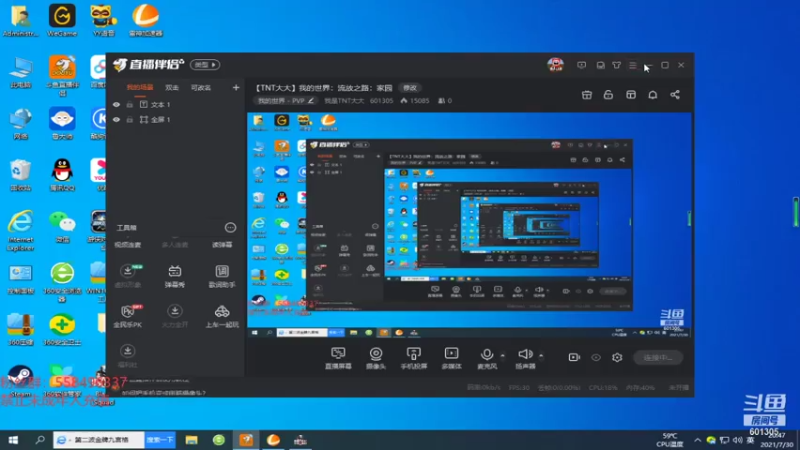This screenshot has width=800, height=450.
Task: Open WeGame desktop shortcut
Action: (62, 20)
